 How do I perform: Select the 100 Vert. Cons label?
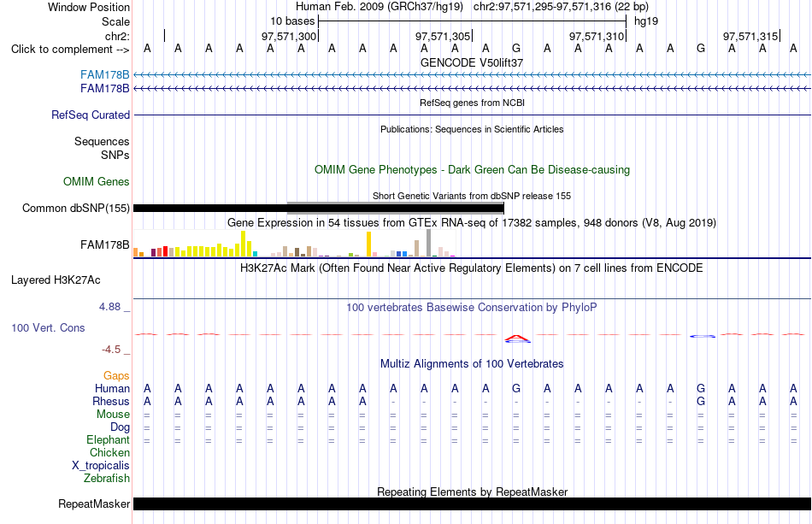(48, 327)
